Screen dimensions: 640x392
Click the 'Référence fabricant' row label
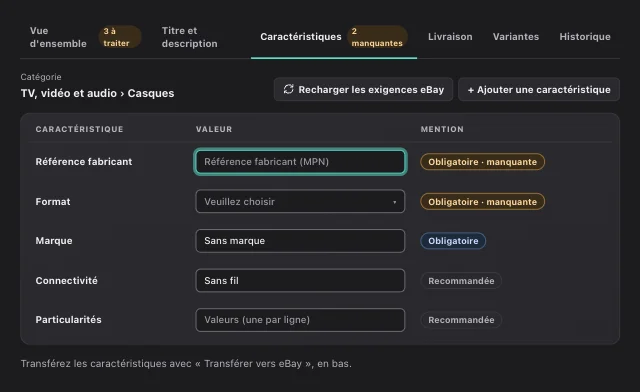(84, 162)
